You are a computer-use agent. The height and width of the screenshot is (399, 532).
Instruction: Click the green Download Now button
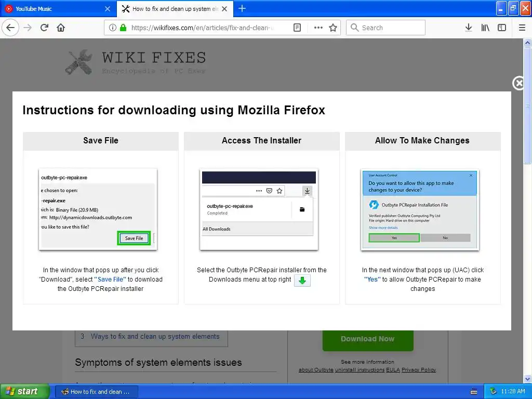[368, 340]
